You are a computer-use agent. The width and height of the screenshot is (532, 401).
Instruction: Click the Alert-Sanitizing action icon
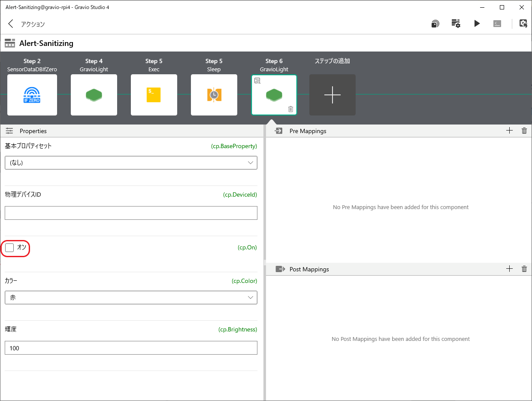click(x=10, y=43)
